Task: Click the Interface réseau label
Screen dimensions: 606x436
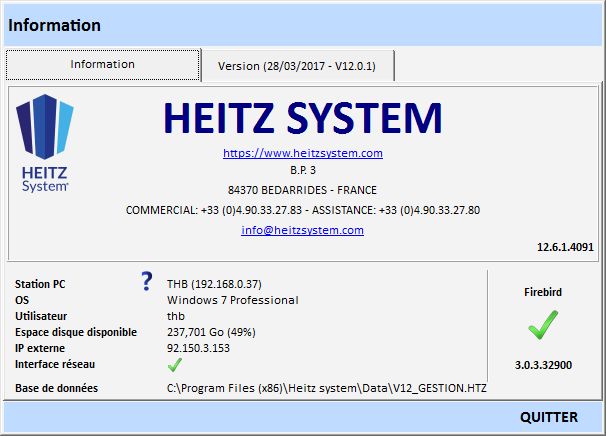Action: [55, 364]
